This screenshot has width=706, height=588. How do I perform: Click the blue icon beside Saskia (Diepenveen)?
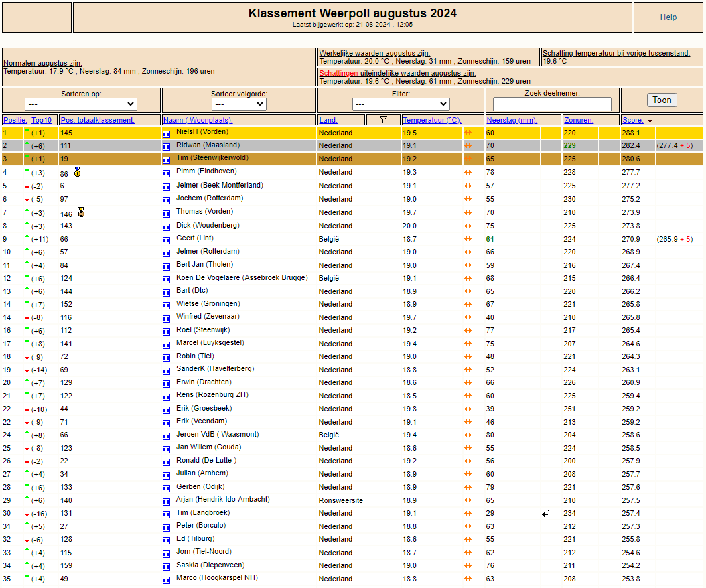click(167, 567)
